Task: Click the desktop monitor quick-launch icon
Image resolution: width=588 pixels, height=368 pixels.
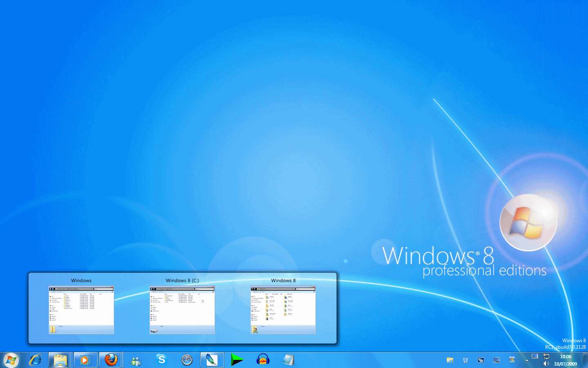Action: (x=497, y=360)
